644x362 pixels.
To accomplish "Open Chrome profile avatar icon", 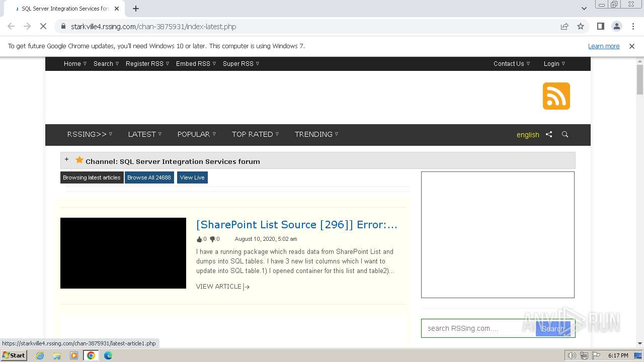I will 616,26.
